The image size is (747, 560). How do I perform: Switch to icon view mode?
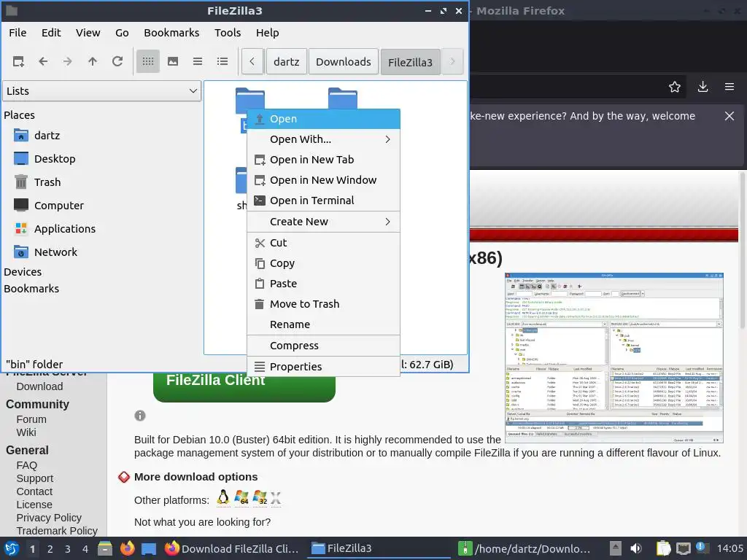(x=148, y=61)
